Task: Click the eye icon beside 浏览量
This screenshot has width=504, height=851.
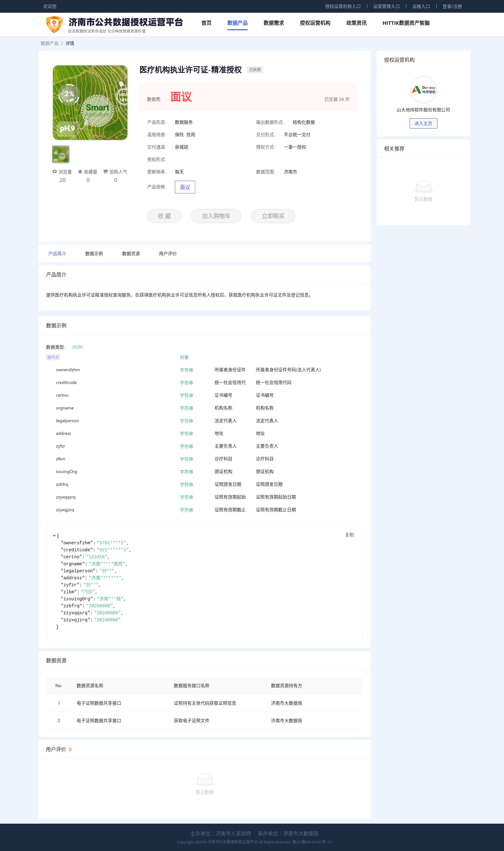Action: [55, 171]
